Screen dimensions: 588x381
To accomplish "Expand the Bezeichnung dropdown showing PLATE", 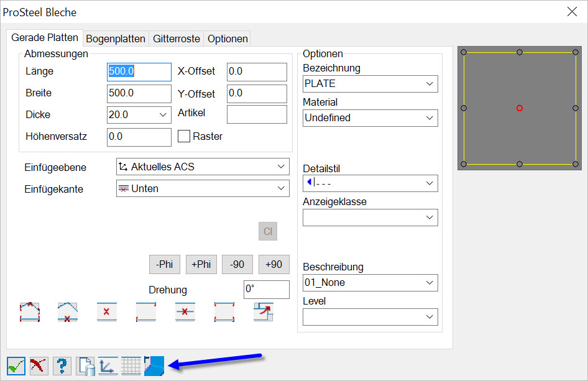I will [x=370, y=84].
